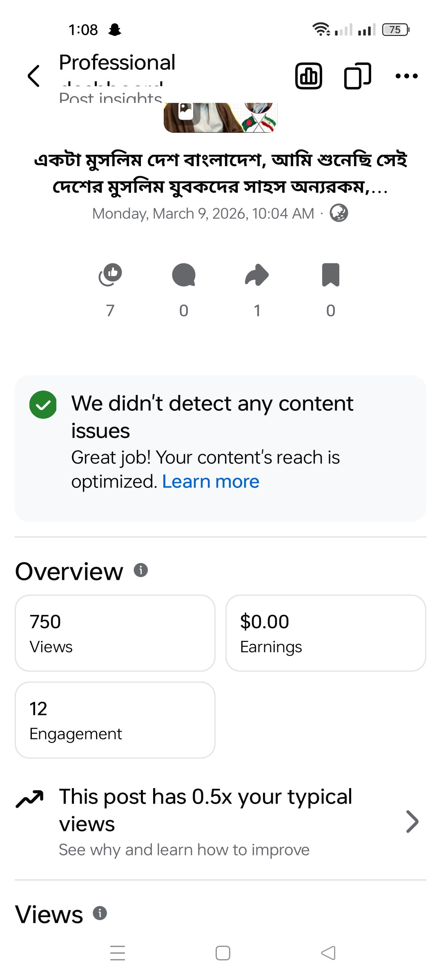Open the $0.00 Earnings card
Screen dimensions: 441x980
click(x=325, y=633)
